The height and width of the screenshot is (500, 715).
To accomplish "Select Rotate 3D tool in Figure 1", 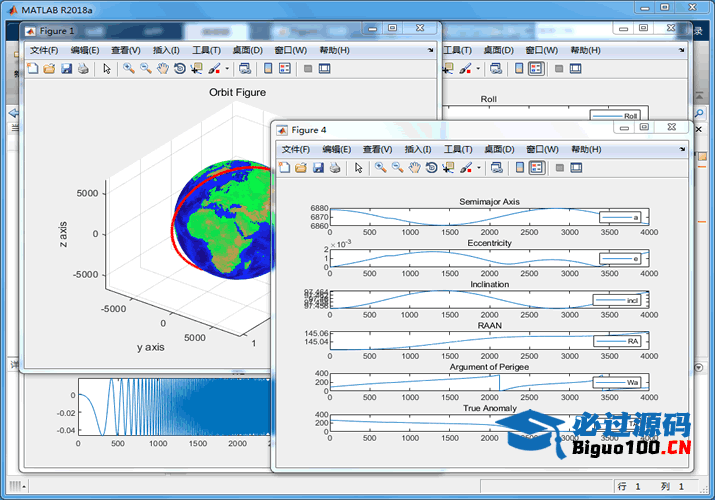I will point(180,69).
